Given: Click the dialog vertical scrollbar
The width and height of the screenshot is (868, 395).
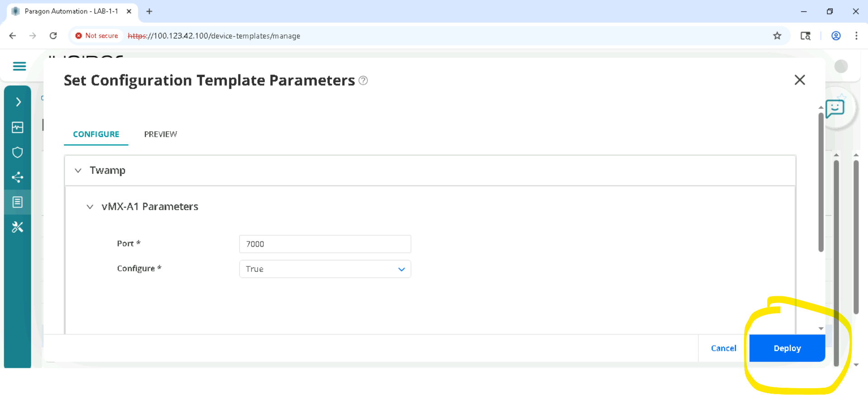Looking at the screenshot, I should pyautogui.click(x=820, y=181).
